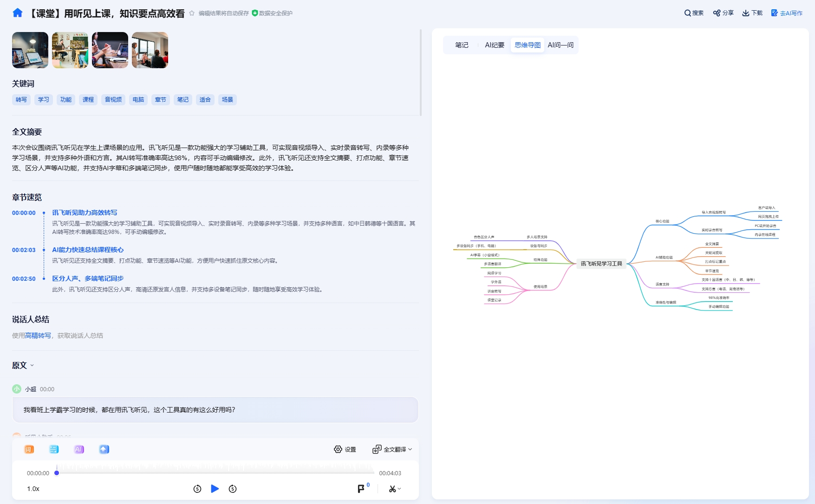
Task: Open the 全文翻译 dropdown
Action: [392, 449]
